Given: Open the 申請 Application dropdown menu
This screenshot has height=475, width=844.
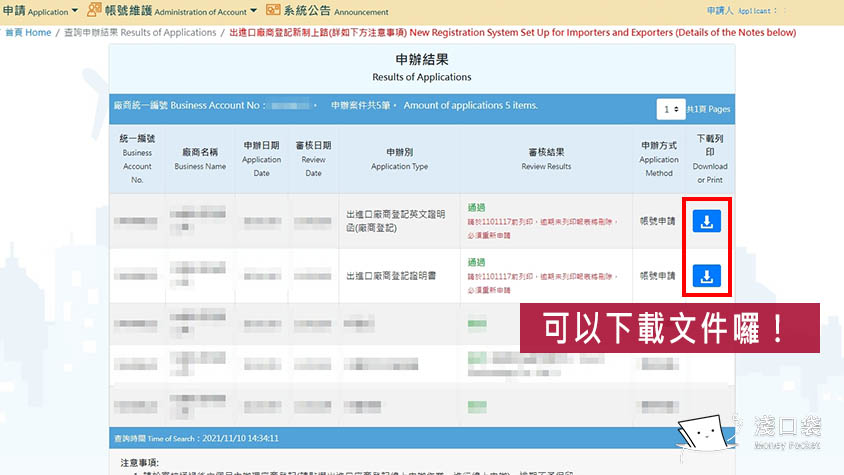Looking at the screenshot, I should (40, 11).
